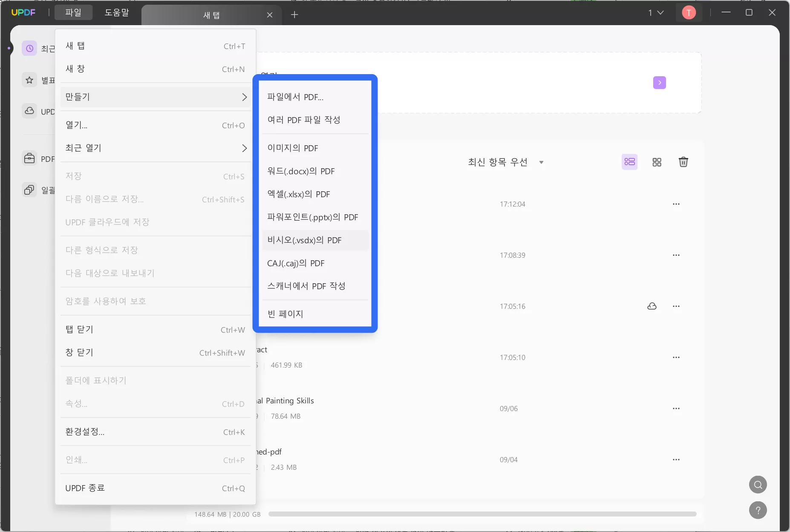Viewport: 790px width, 532px height.
Task: Click the round search button
Action: pyautogui.click(x=758, y=485)
